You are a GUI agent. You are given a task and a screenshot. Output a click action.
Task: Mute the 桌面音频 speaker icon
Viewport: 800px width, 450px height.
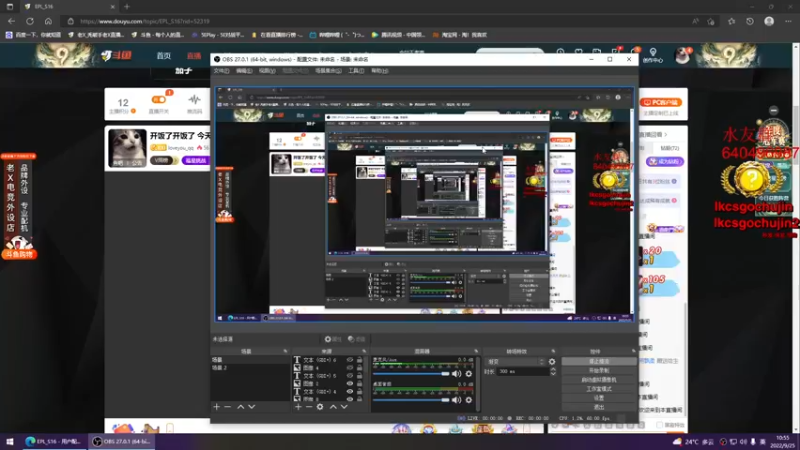click(x=457, y=400)
